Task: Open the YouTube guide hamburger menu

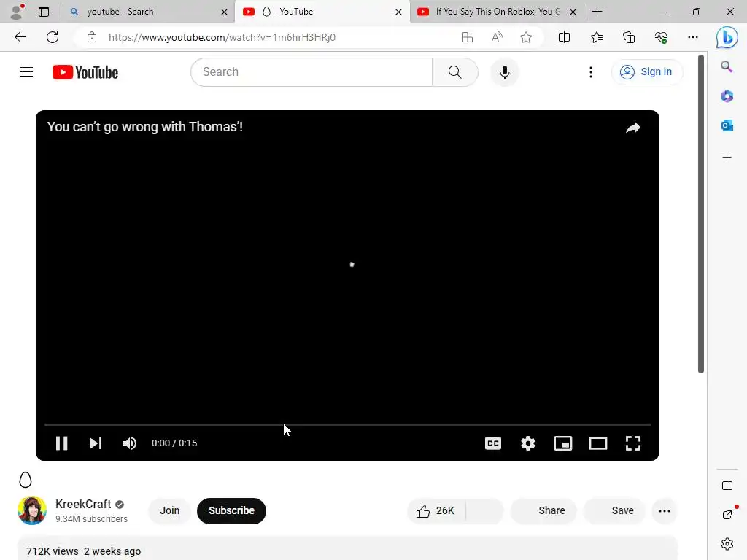Action: coord(26,72)
